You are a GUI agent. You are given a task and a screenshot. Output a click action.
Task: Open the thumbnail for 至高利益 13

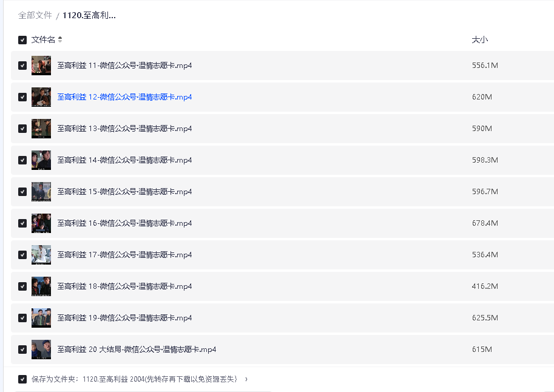41,128
